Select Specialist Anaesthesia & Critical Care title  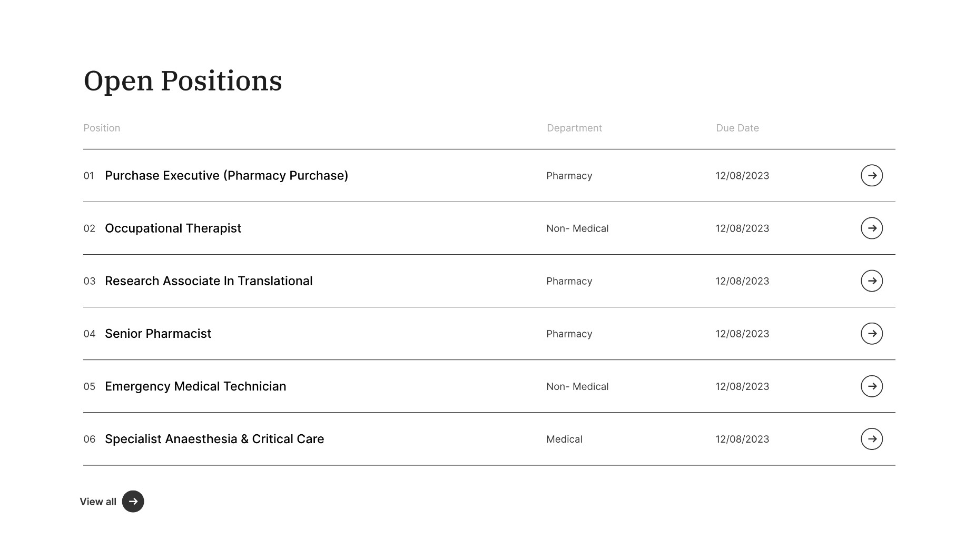tap(214, 438)
